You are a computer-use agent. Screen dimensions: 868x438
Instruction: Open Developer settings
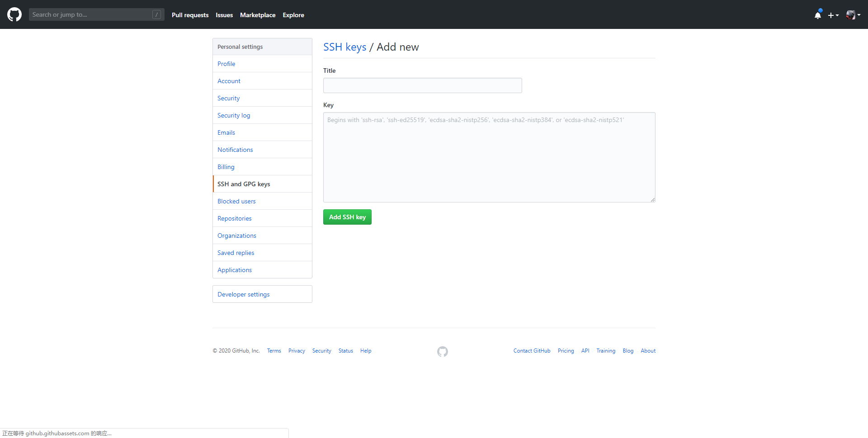(262, 294)
